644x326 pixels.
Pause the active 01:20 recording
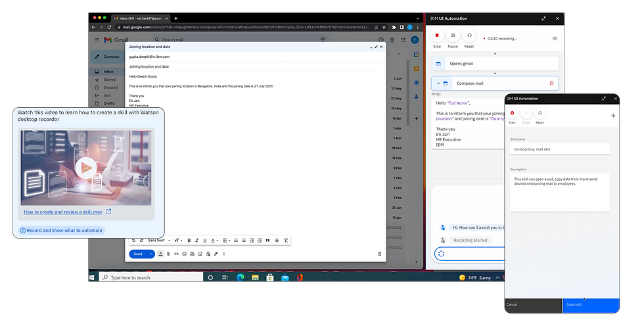click(x=453, y=35)
